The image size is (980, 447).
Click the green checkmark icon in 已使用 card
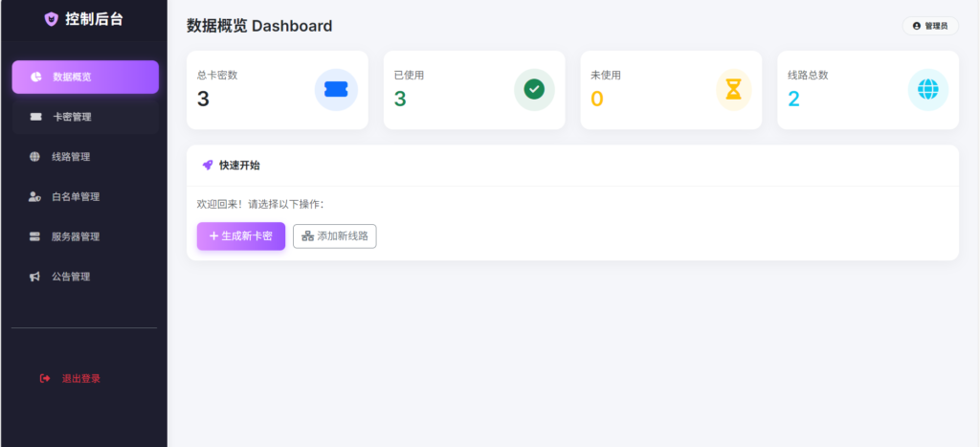coord(534,89)
